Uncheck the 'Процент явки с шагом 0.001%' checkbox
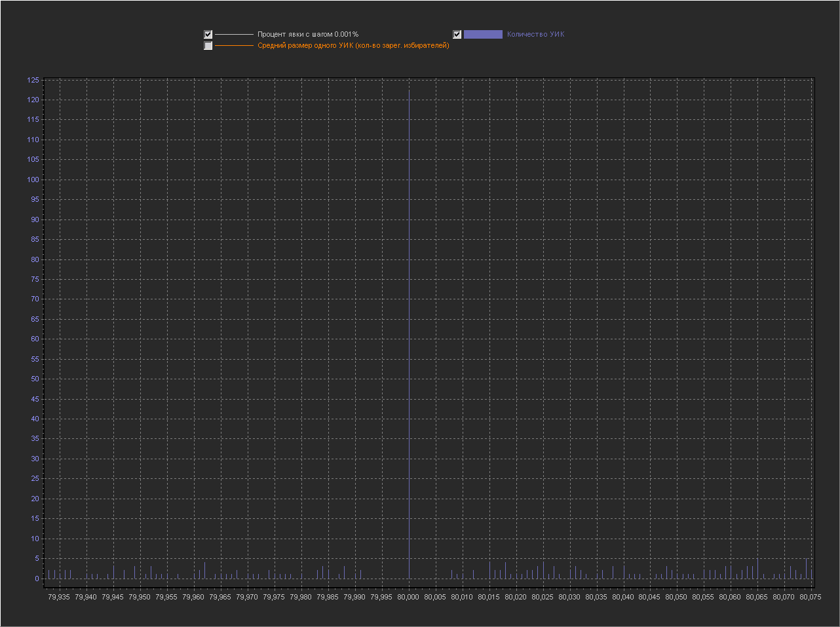Image resolution: width=840 pixels, height=627 pixels. click(208, 34)
